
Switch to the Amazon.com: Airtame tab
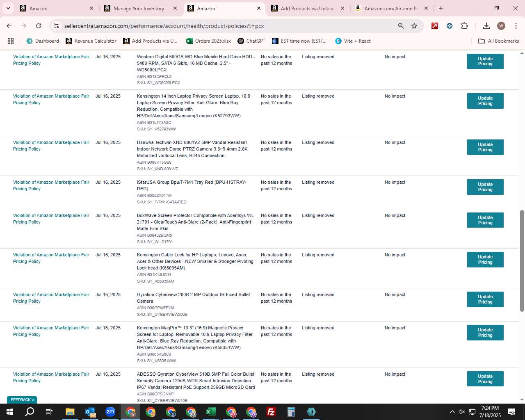tap(391, 8)
